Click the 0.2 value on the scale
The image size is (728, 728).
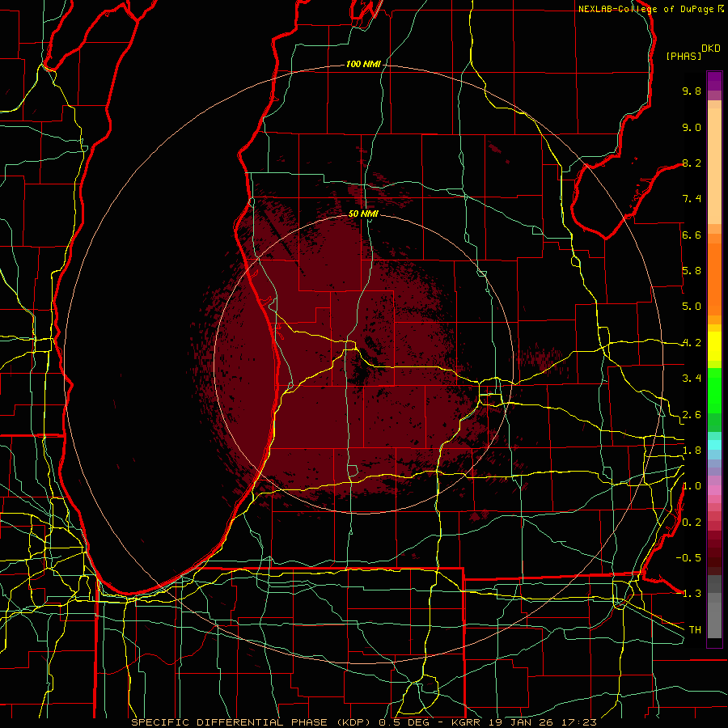(x=692, y=523)
